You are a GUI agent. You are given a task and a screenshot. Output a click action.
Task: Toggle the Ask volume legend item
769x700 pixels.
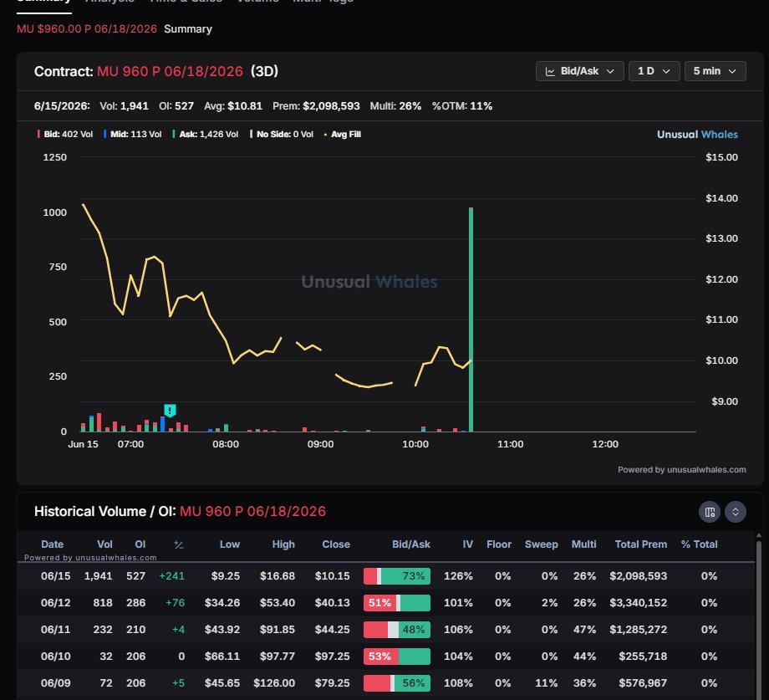click(205, 135)
